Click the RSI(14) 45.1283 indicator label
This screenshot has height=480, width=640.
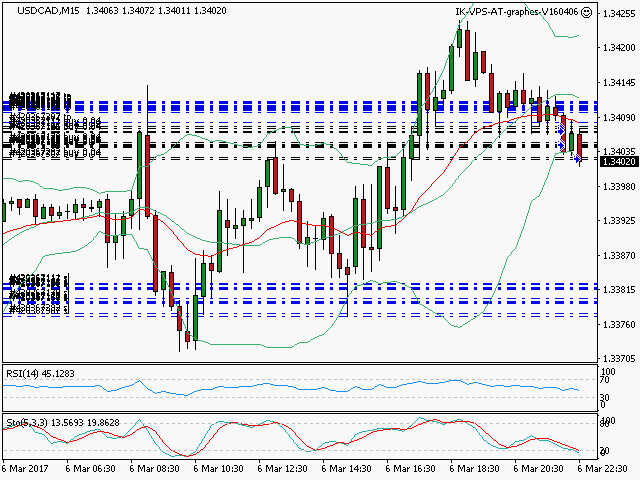(40, 373)
